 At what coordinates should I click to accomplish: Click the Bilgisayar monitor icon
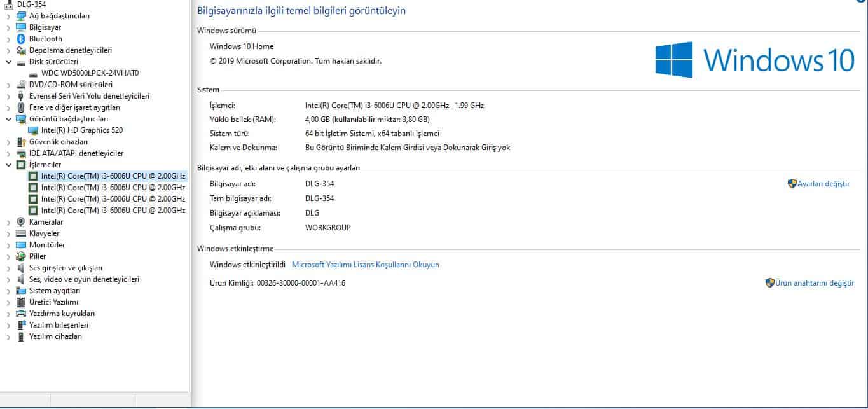[x=21, y=27]
